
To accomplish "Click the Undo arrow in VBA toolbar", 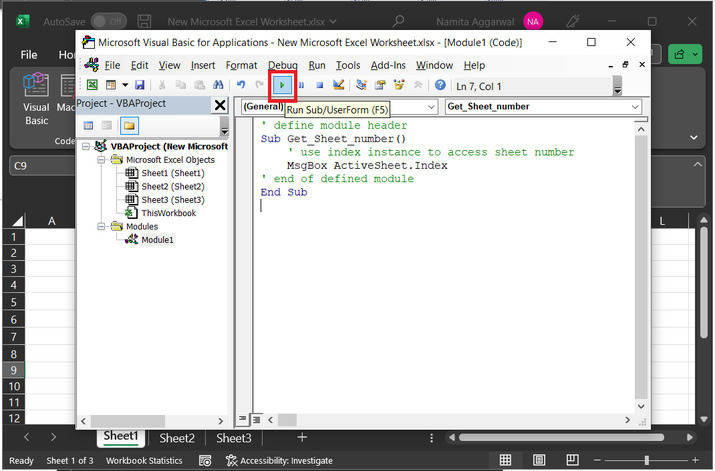I will [241, 86].
